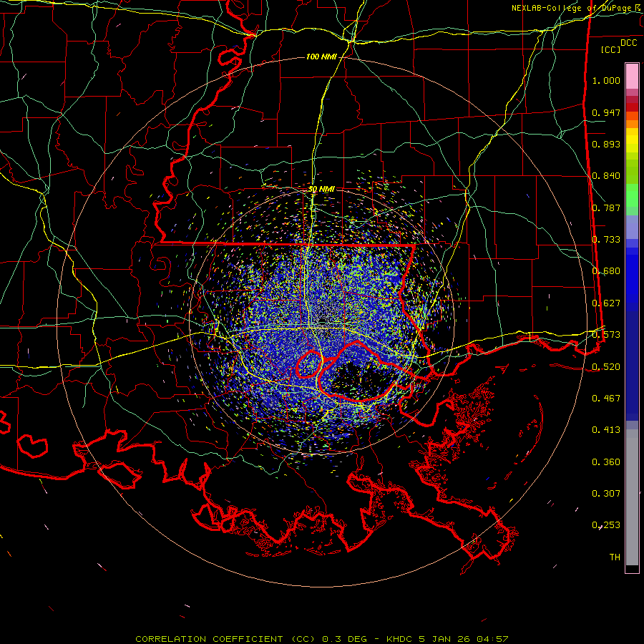
Task: Click the 0.360 scale value
Action: [x=606, y=462]
